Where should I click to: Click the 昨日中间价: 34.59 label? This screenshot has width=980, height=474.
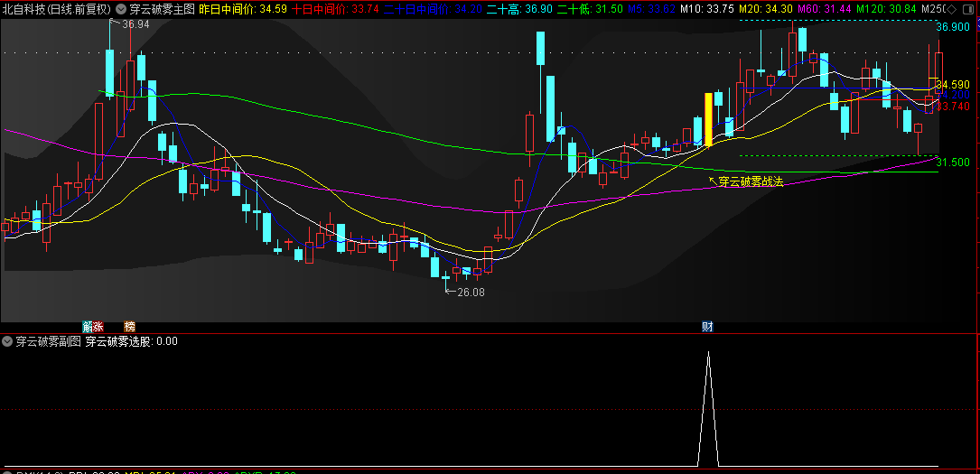point(243,9)
